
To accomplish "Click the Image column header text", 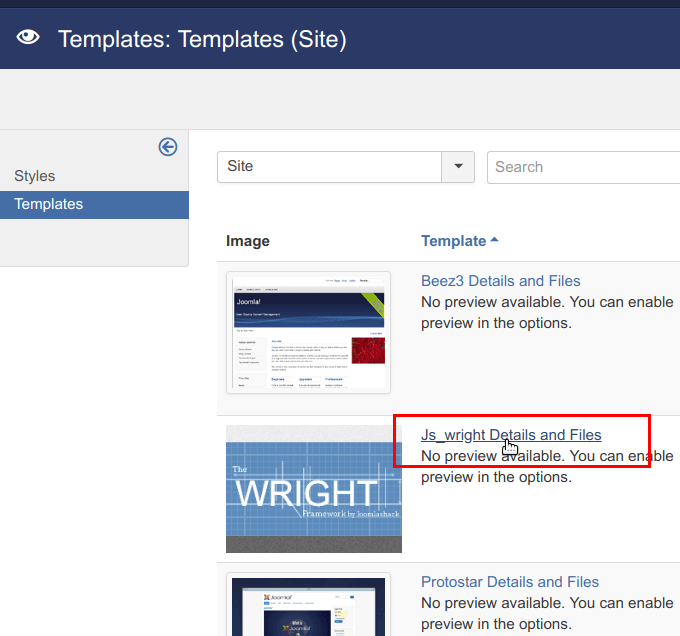I will coord(248,241).
